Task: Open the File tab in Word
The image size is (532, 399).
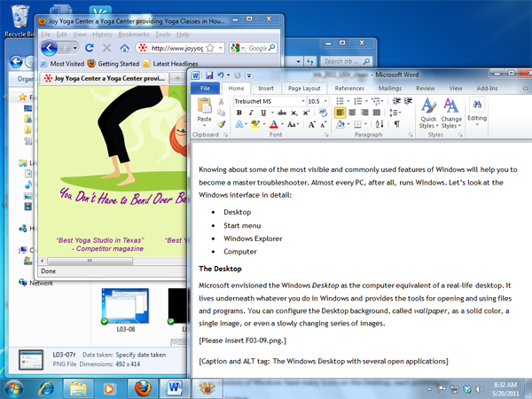Action: 205,89
